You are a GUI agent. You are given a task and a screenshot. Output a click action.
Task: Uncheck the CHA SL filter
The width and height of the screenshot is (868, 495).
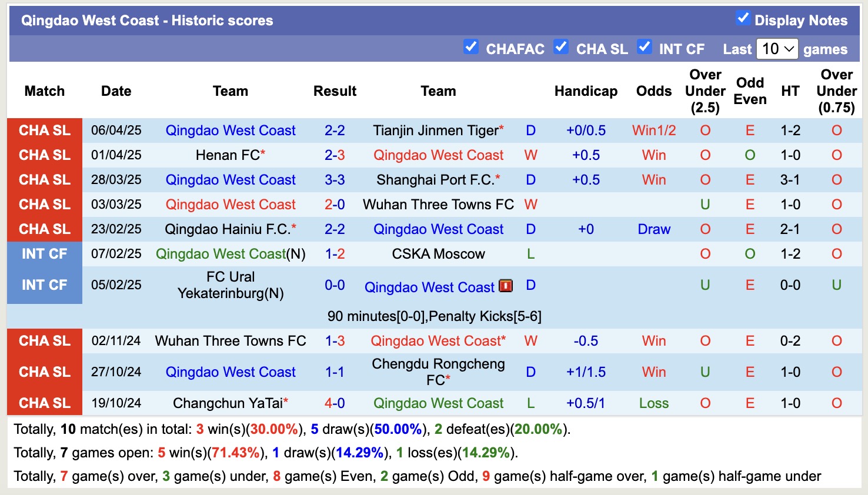[x=561, y=46]
